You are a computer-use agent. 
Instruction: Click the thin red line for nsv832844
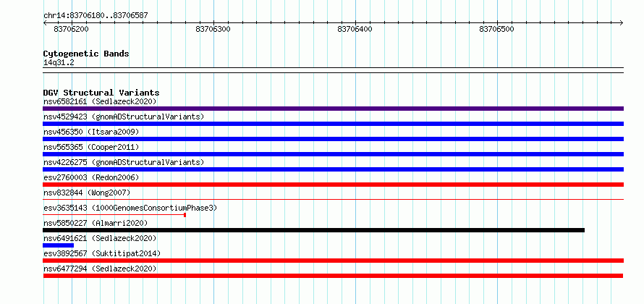(x=333, y=200)
